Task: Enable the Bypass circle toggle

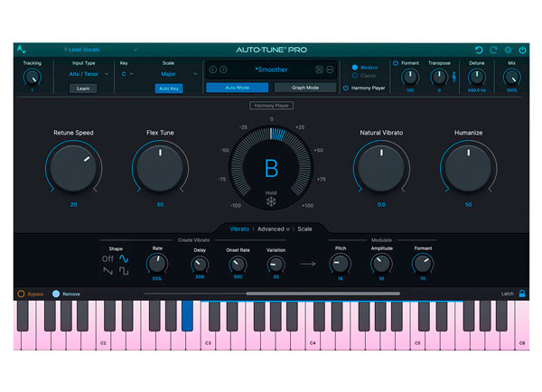Action: [x=21, y=294]
